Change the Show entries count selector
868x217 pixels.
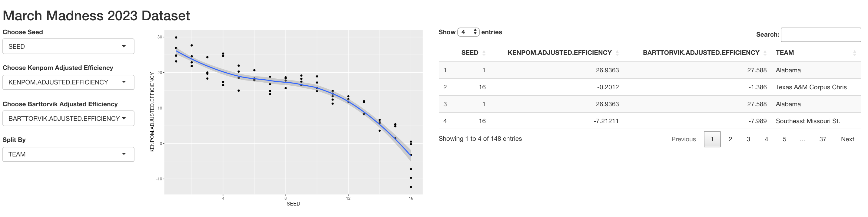point(468,32)
